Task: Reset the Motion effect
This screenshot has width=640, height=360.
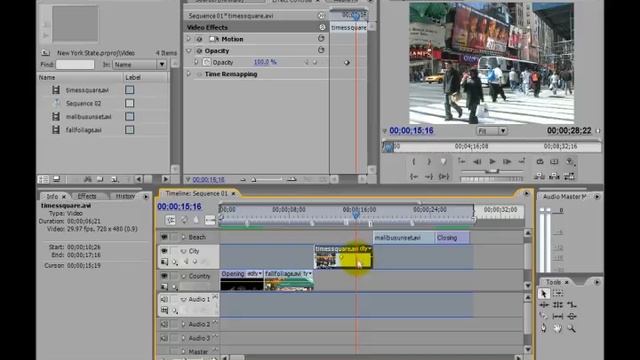Action: point(321,38)
